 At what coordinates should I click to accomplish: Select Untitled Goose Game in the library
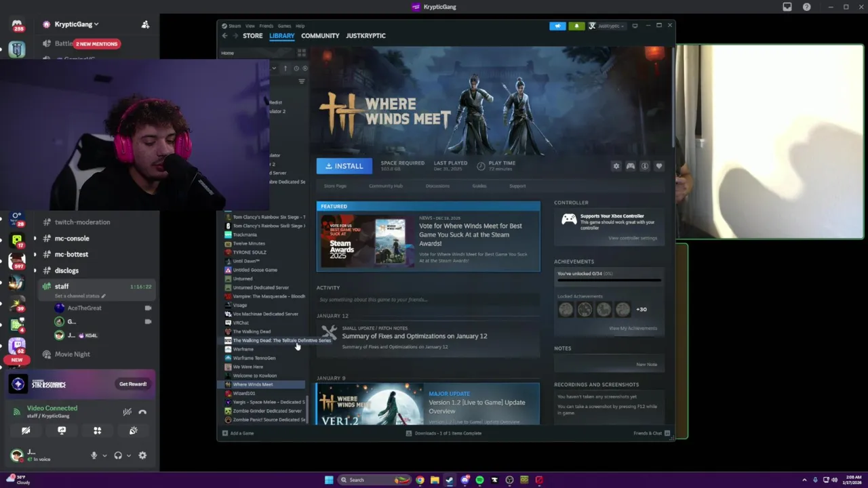point(255,270)
